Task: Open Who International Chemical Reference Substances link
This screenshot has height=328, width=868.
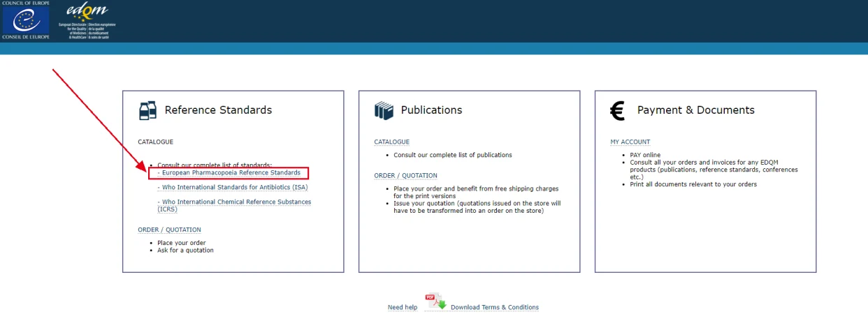Action: pyautogui.click(x=234, y=205)
